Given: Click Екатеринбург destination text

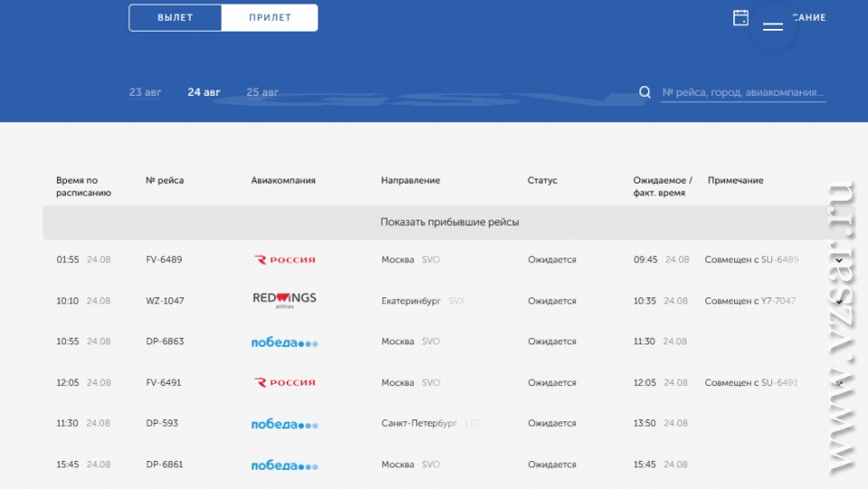Looking at the screenshot, I should (410, 301).
